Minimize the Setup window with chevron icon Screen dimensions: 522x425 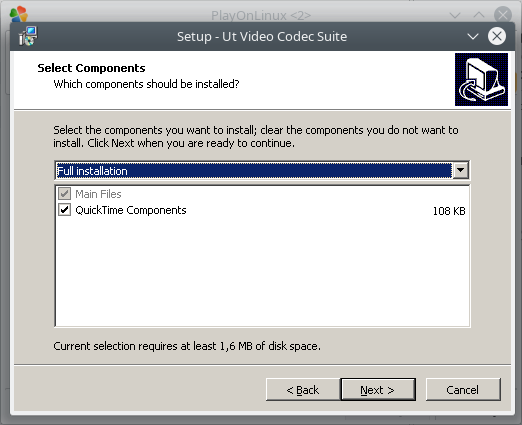pos(473,36)
